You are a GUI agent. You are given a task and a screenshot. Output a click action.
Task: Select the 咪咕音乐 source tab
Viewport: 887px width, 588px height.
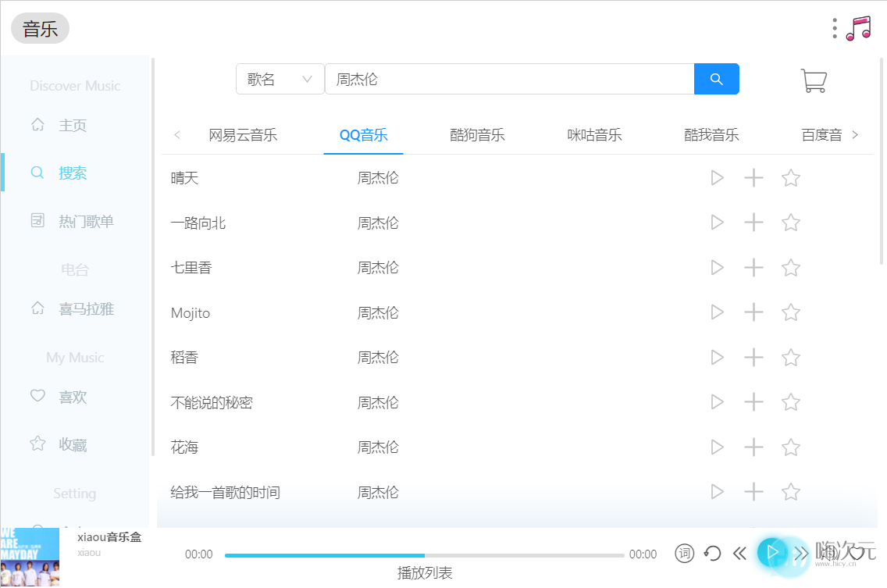click(x=594, y=134)
